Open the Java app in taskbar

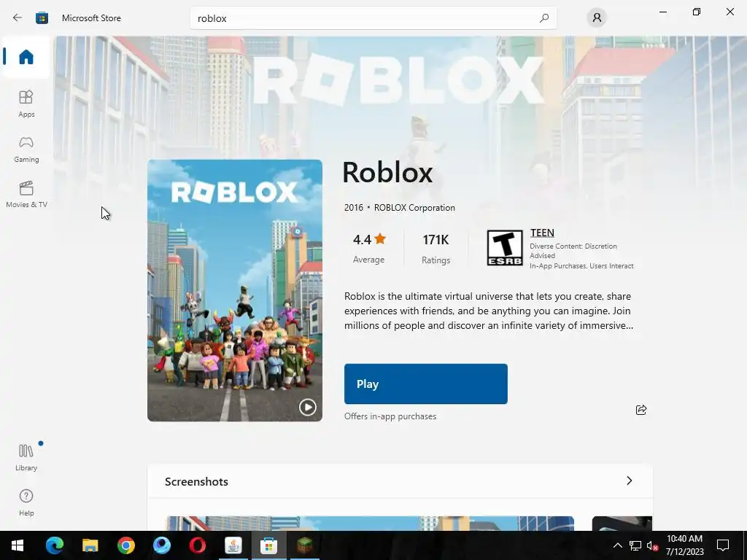tap(233, 545)
